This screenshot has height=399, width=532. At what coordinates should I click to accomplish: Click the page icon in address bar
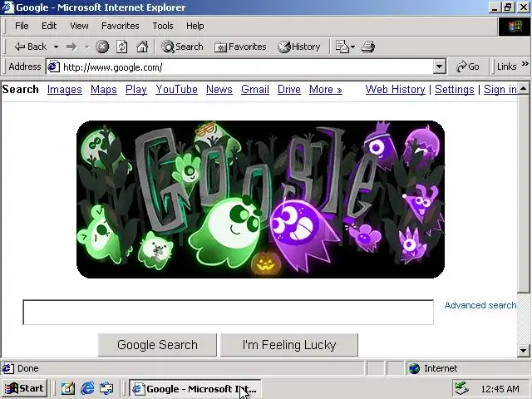click(x=53, y=66)
